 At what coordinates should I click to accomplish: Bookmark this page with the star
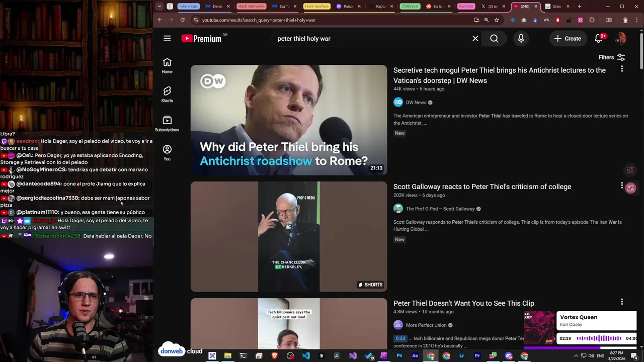tap(497, 20)
